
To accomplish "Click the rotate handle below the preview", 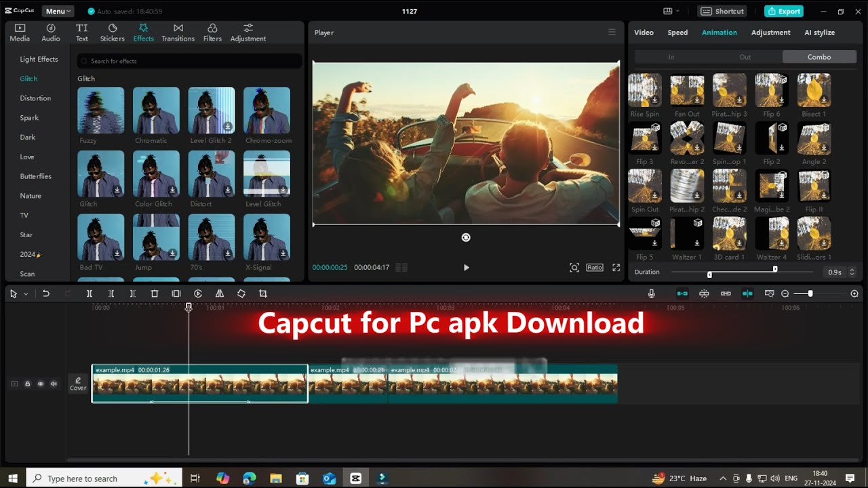I will click(x=466, y=237).
